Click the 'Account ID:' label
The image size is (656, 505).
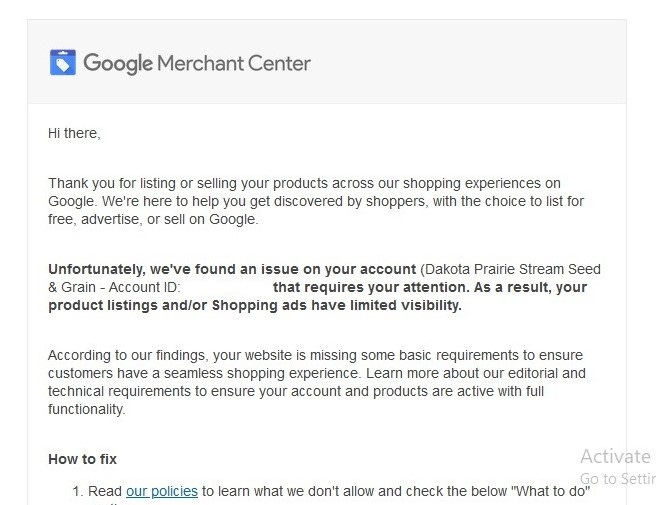pos(144,287)
